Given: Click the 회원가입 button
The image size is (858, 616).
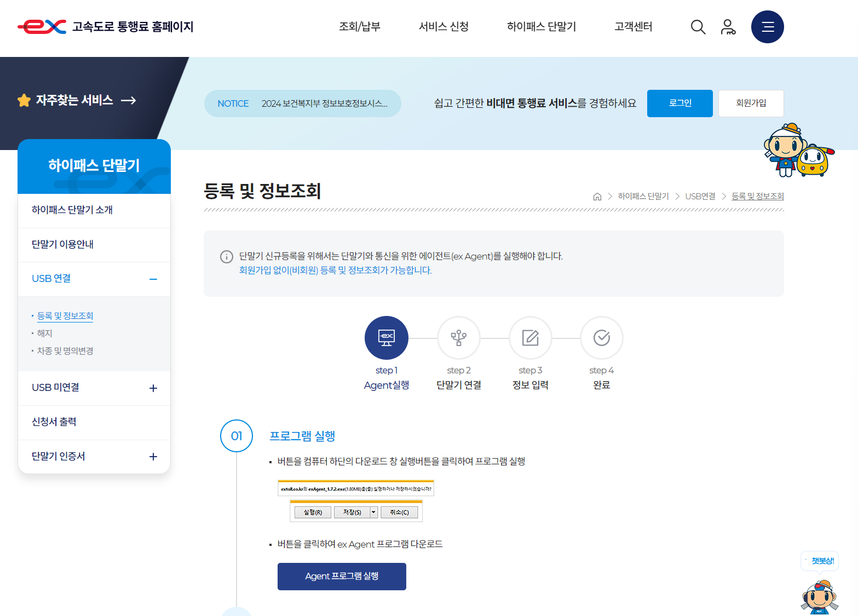Looking at the screenshot, I should [751, 103].
